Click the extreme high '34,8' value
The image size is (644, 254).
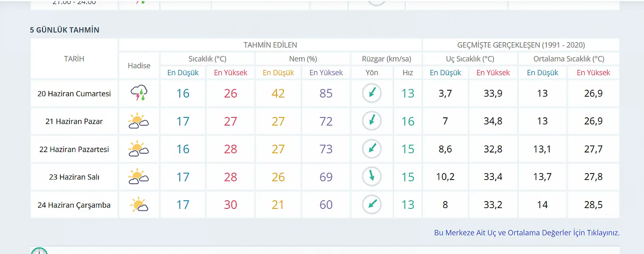tap(493, 121)
